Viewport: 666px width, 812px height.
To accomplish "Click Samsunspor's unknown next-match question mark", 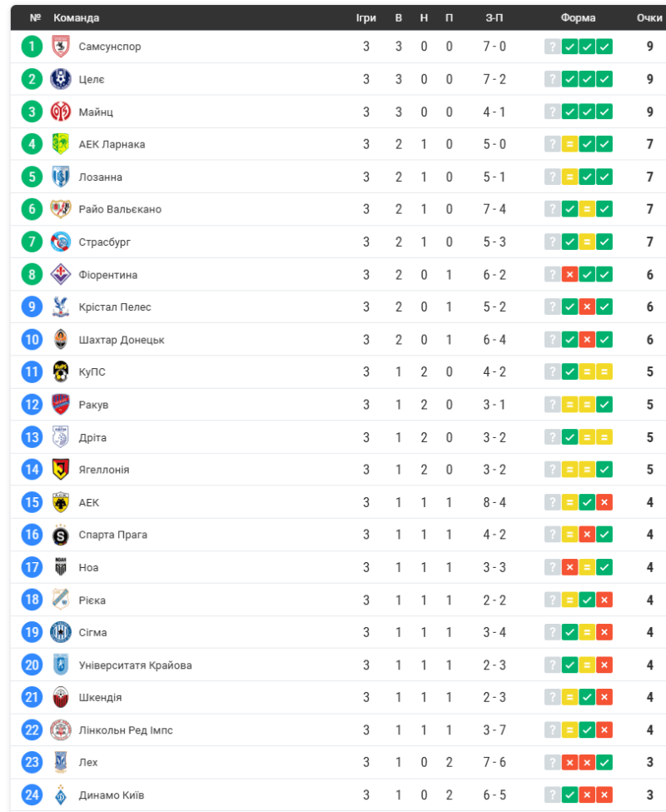I will pos(552,47).
